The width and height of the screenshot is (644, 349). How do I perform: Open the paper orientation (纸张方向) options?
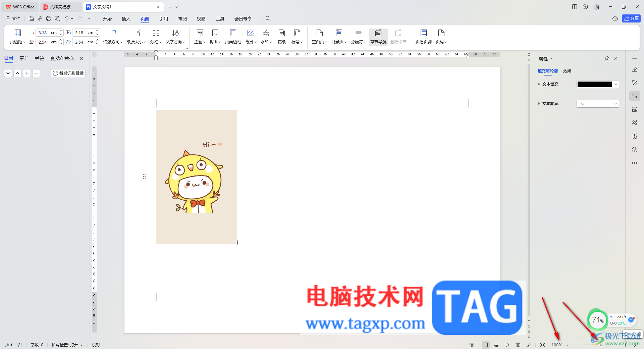[113, 37]
